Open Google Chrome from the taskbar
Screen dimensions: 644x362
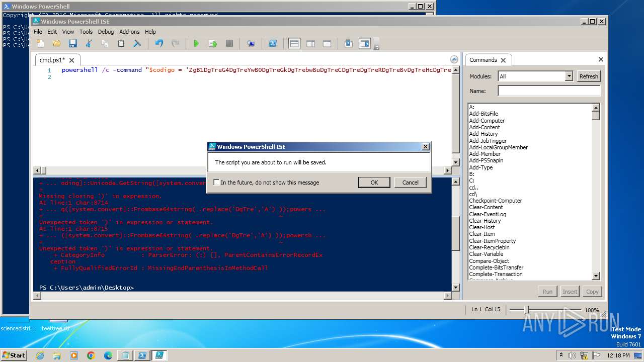pyautogui.click(x=91, y=355)
